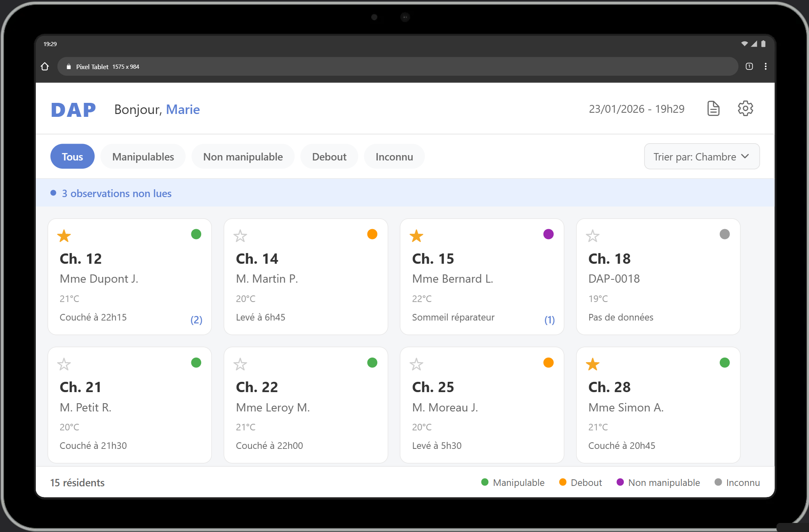
Task: Click the DAP logo
Action: tap(73, 110)
